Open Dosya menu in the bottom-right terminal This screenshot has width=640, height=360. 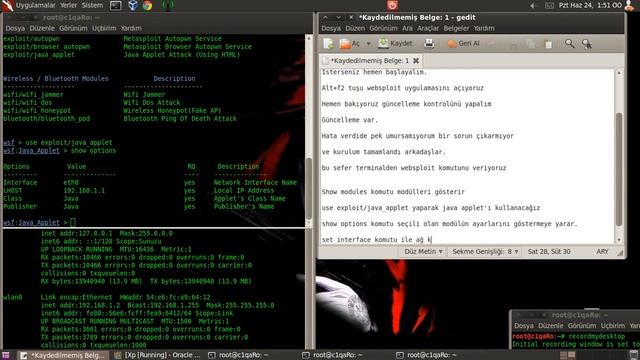[x=524, y=326]
